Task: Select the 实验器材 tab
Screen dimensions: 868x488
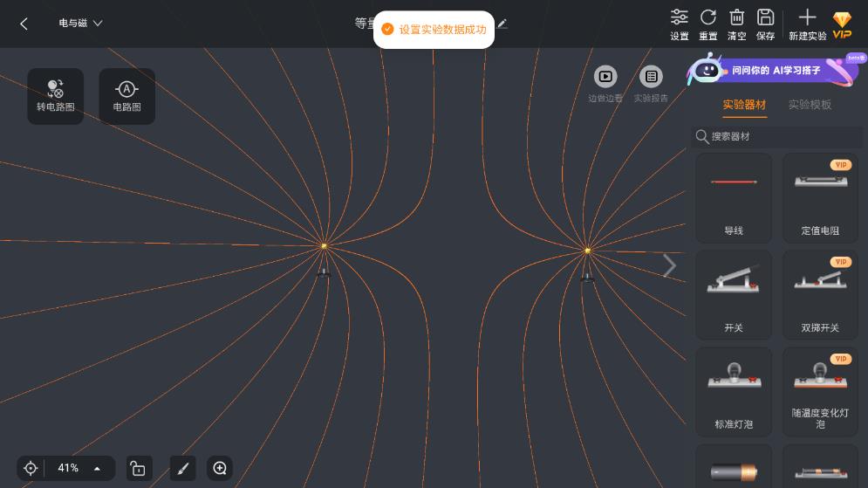Action: 744,105
